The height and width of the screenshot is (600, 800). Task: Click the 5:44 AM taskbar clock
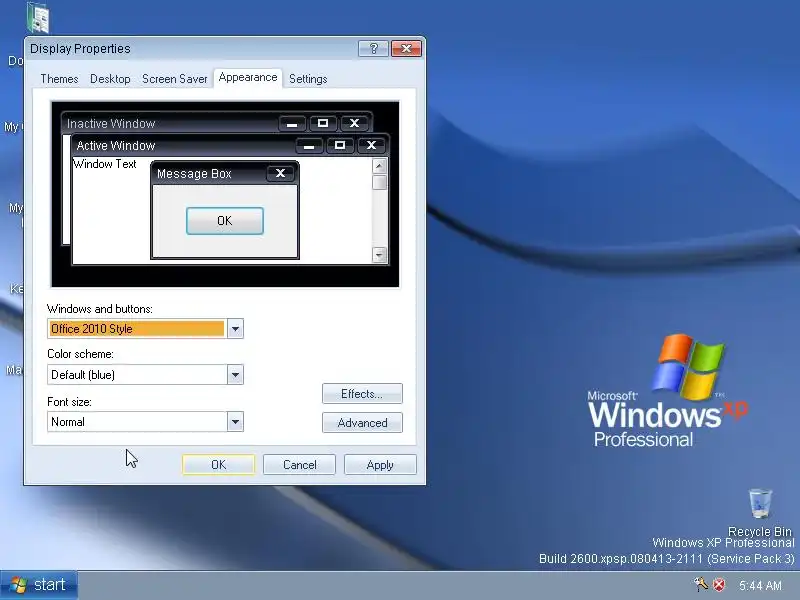tap(760, 586)
